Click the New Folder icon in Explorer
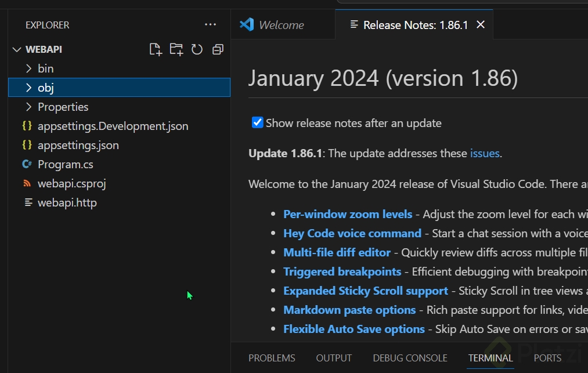Viewport: 588px width, 373px height. [x=176, y=49]
